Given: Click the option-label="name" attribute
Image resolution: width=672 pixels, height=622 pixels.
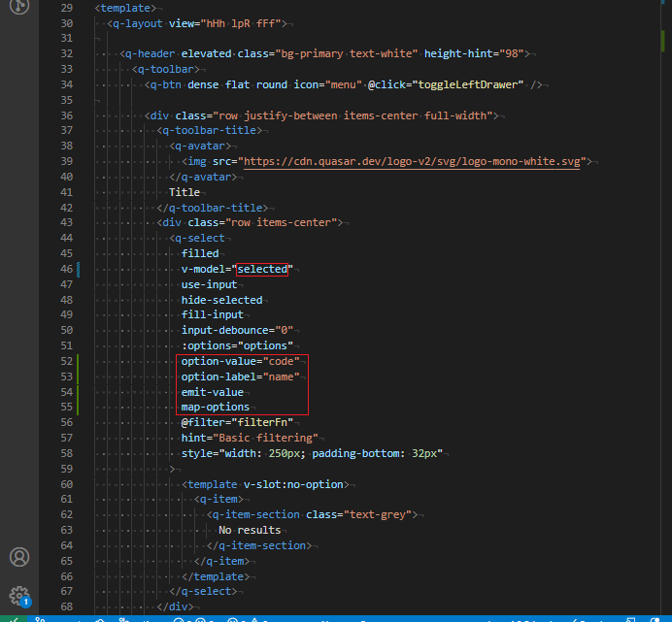Looking at the screenshot, I should [240, 376].
